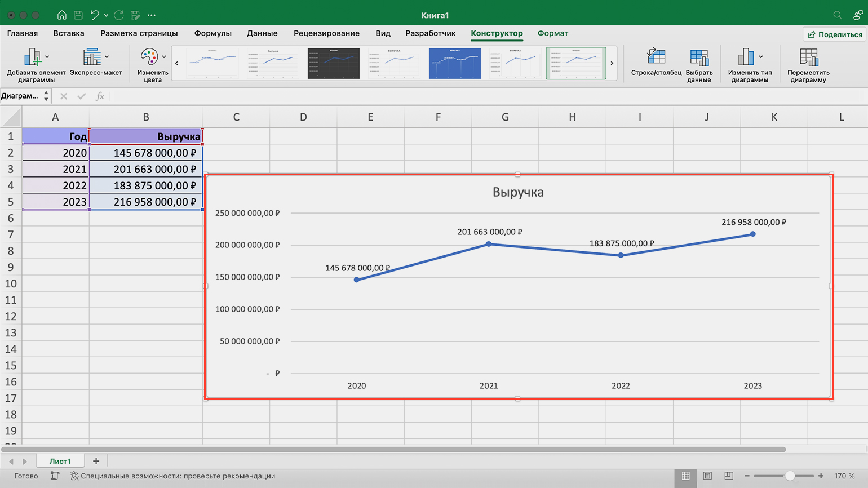This screenshot has width=868, height=488.
Task: Click the 250 000 000,00 ₽ axis label
Action: pos(247,213)
